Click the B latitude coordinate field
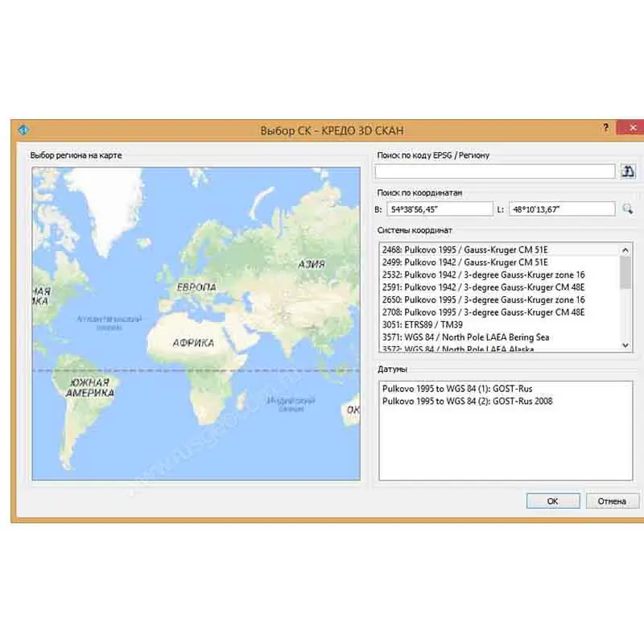This screenshot has height=644, width=644. 439,209
